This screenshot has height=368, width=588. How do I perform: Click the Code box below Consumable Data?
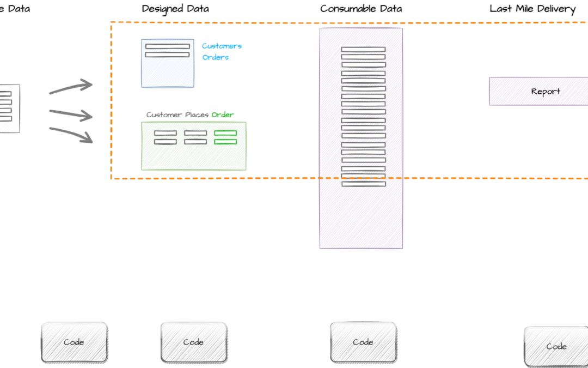pos(363,342)
